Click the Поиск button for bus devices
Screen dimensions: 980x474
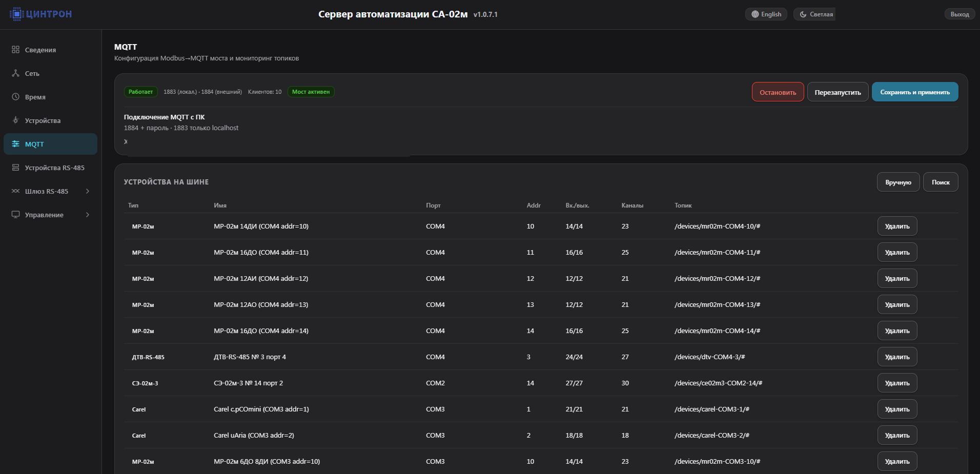pyautogui.click(x=941, y=182)
